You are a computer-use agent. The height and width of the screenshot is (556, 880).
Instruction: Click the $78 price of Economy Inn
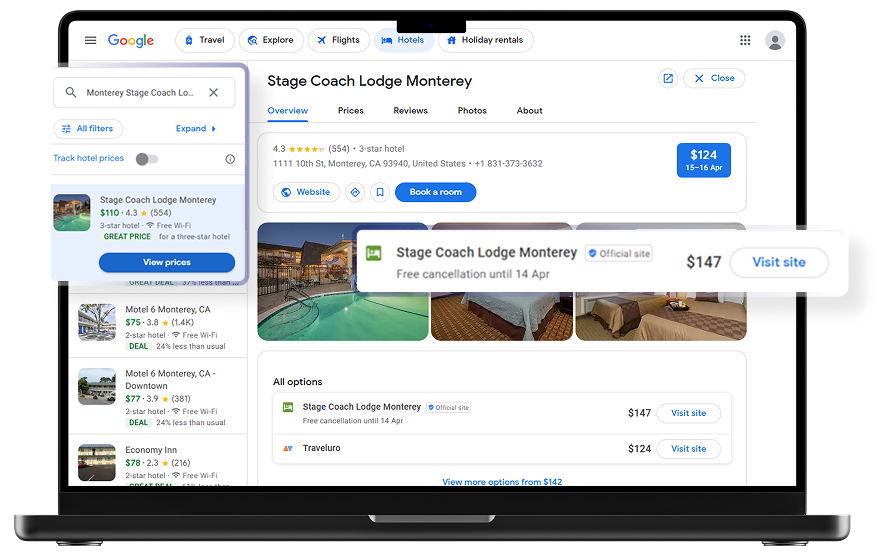click(x=133, y=463)
